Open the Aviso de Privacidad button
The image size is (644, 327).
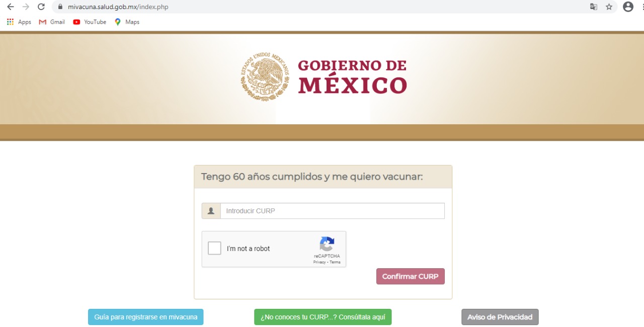(x=500, y=317)
